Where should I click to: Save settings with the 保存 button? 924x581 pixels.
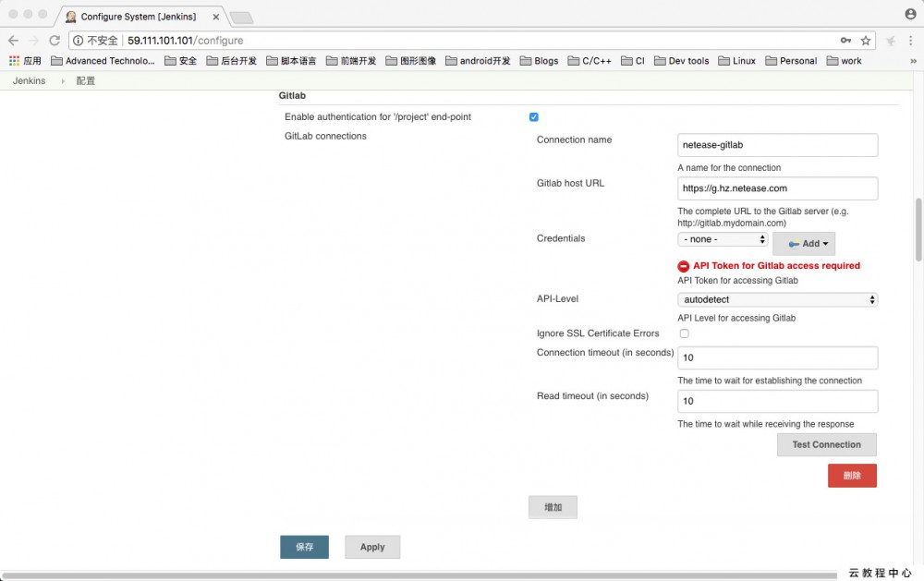click(305, 547)
